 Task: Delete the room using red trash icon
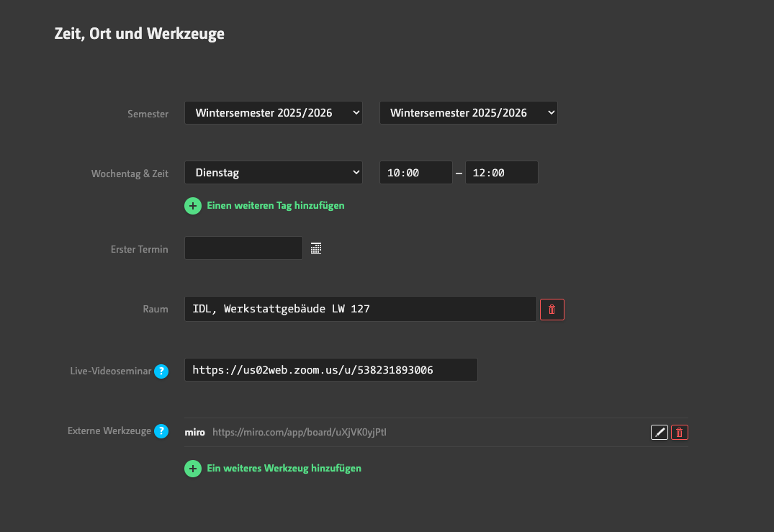click(552, 310)
